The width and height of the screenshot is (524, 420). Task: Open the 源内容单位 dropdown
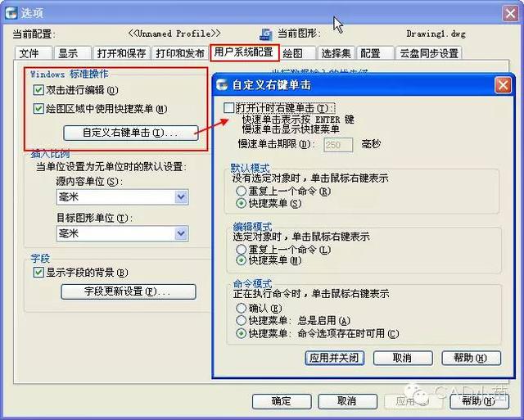click(123, 196)
